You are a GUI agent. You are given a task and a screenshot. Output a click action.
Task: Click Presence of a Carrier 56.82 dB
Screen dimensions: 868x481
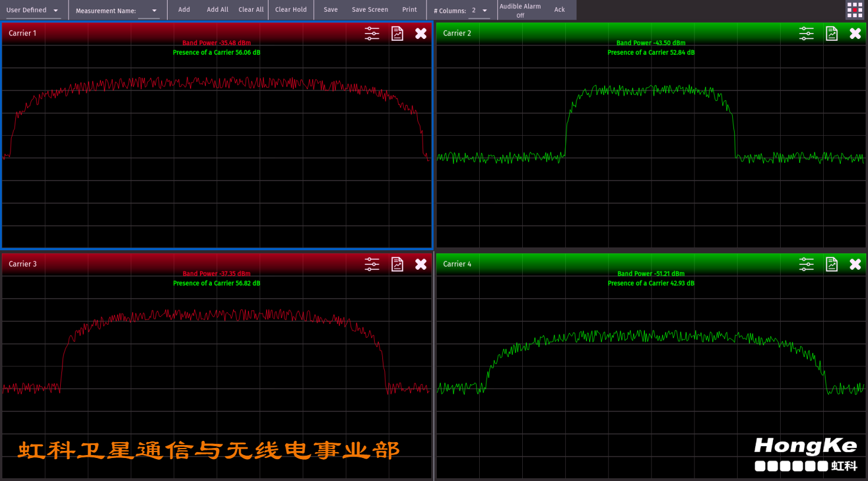coord(217,283)
